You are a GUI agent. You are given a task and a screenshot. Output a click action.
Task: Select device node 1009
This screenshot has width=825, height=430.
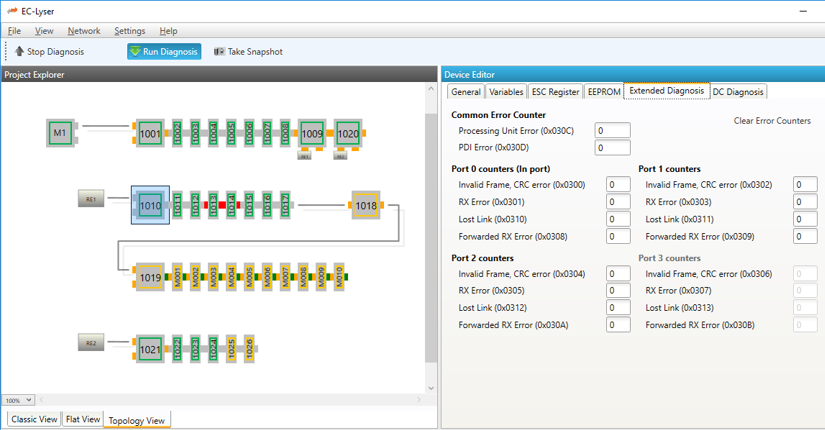[312, 133]
